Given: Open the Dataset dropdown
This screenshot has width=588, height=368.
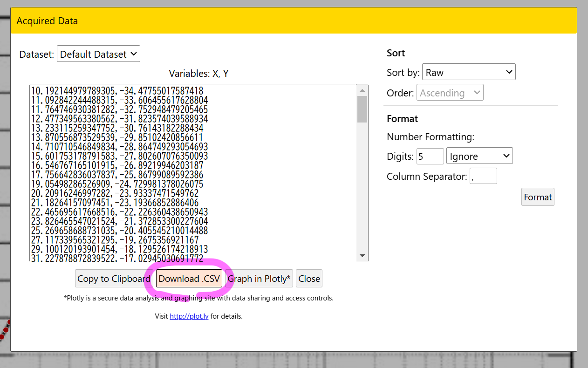Looking at the screenshot, I should (98, 54).
